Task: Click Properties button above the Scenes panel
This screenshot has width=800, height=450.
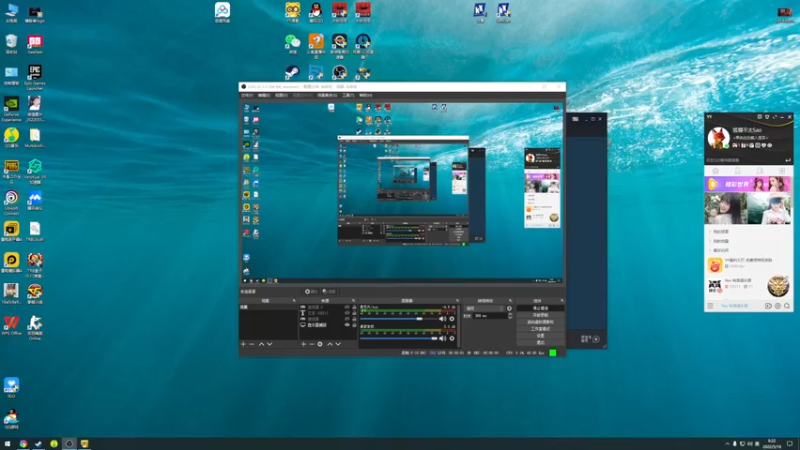Action: click(x=311, y=291)
